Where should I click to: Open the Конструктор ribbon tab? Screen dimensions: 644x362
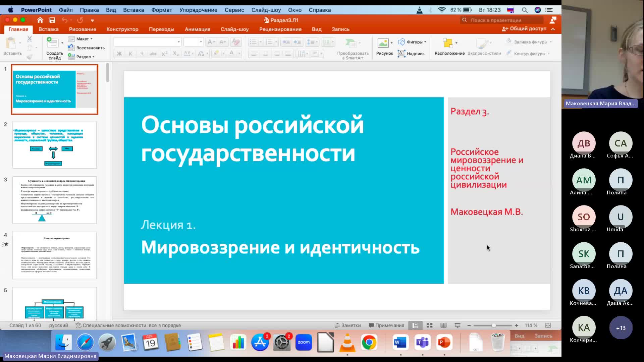(x=122, y=29)
